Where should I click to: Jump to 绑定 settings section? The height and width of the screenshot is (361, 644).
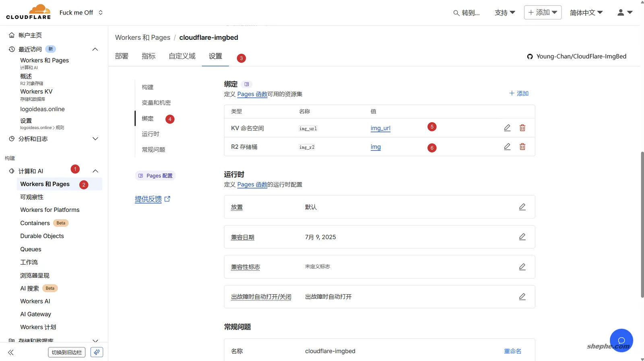click(x=148, y=119)
